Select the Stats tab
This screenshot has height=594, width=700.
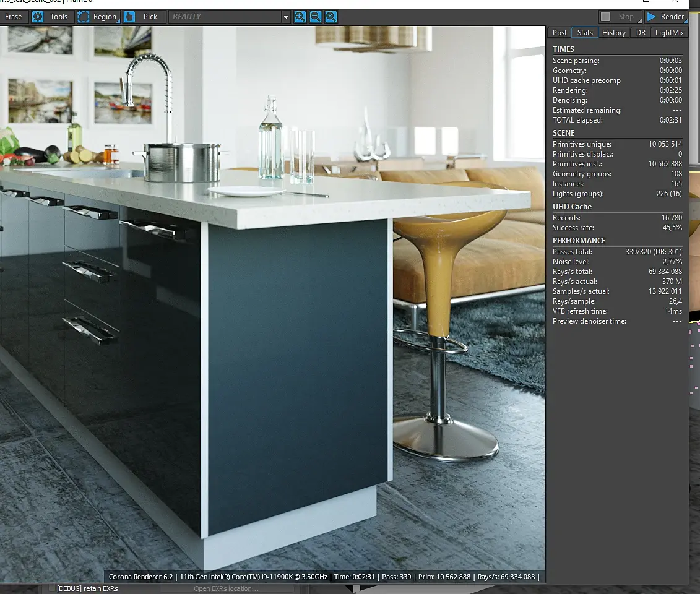point(585,33)
